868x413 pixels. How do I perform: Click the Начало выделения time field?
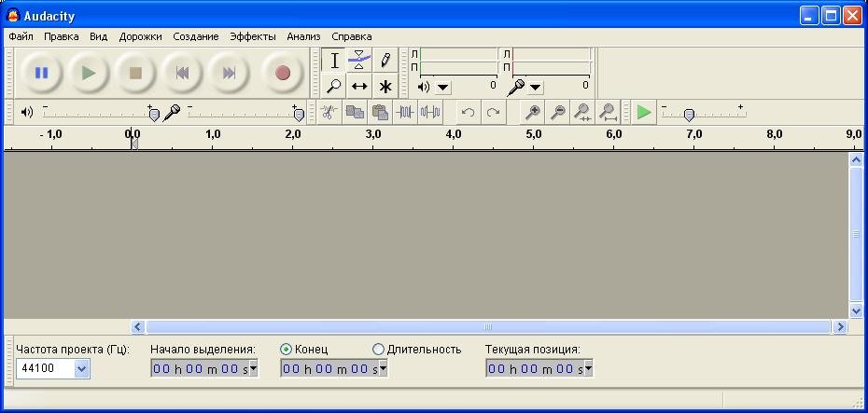(x=204, y=369)
